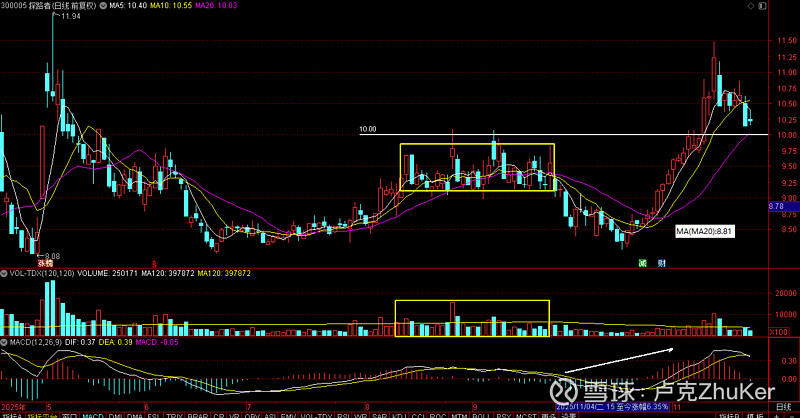Select the MACD indicator tab
The image size is (800, 418).
click(92, 415)
